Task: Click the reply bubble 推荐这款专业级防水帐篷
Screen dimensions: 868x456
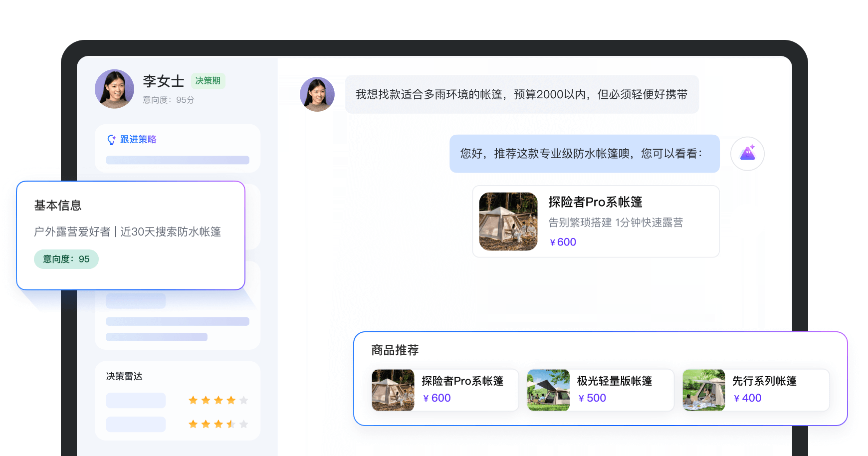Action: [585, 154]
